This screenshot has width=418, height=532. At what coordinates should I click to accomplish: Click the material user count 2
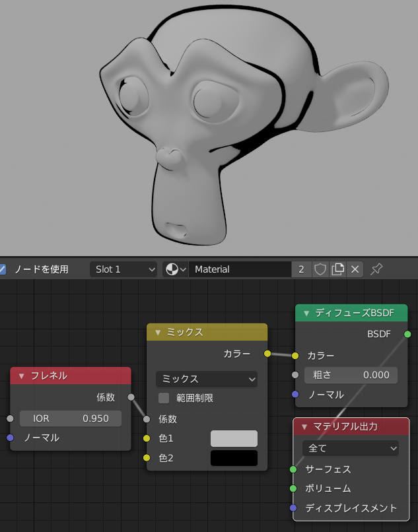301,269
